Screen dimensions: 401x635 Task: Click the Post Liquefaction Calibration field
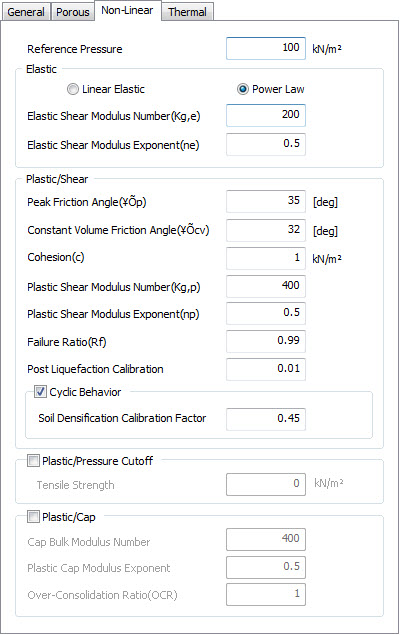click(x=266, y=369)
